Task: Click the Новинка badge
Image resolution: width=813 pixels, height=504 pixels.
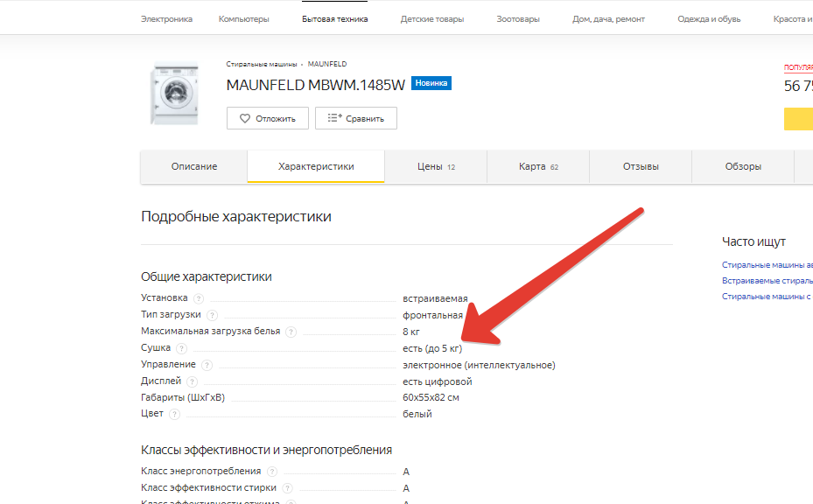Action: (x=431, y=83)
